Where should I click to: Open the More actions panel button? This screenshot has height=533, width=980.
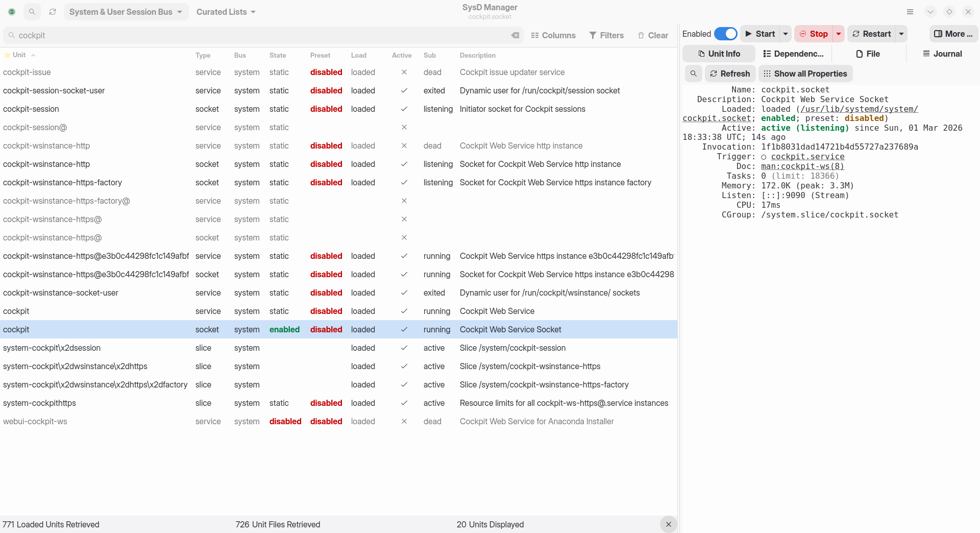(x=953, y=34)
